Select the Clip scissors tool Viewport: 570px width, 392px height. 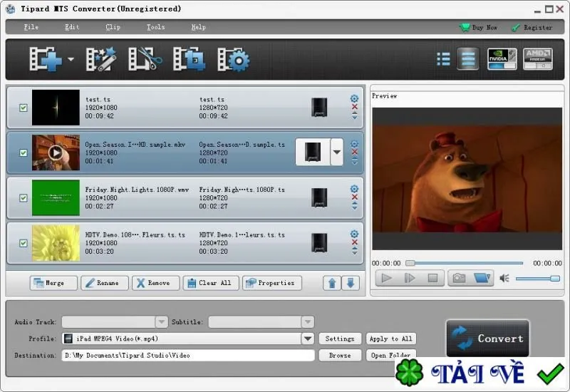(145, 59)
